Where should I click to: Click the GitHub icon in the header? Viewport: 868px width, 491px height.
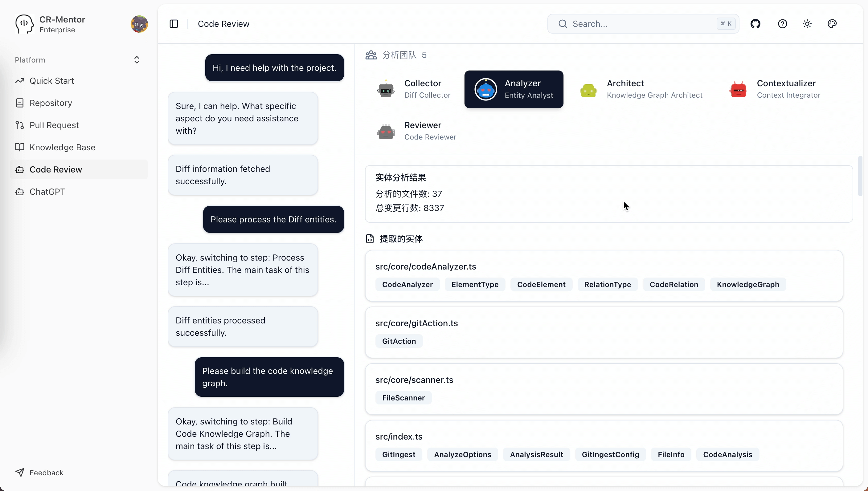[756, 24]
